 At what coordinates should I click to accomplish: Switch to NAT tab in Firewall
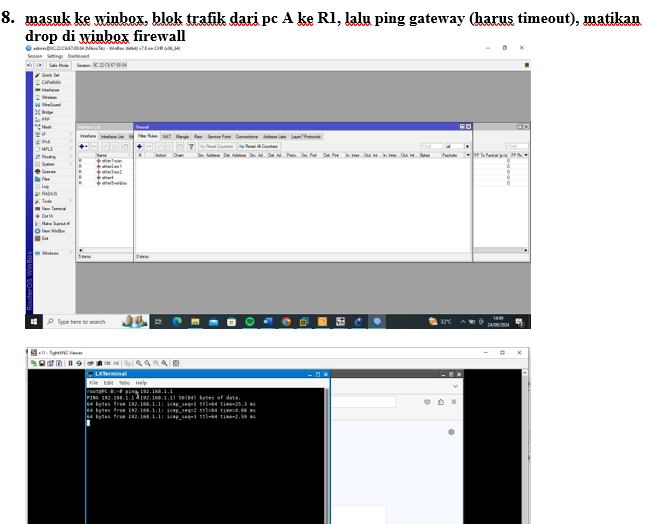tap(166, 137)
